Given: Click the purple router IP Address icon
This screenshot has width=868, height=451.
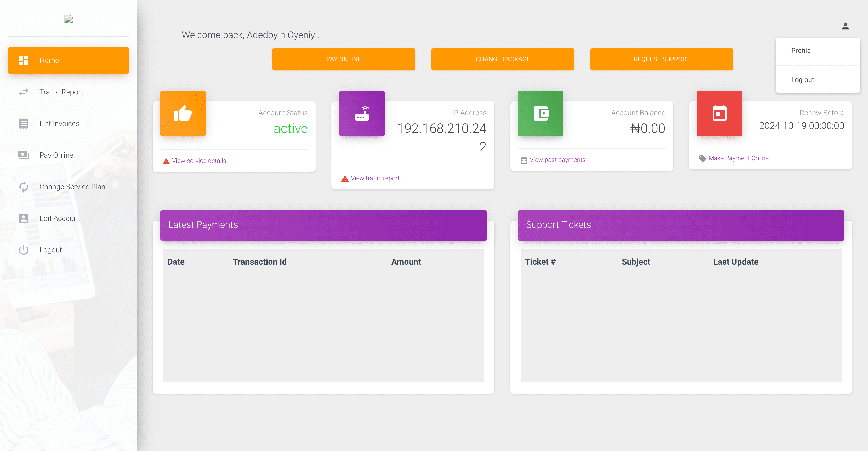Looking at the screenshot, I should pos(362,113).
